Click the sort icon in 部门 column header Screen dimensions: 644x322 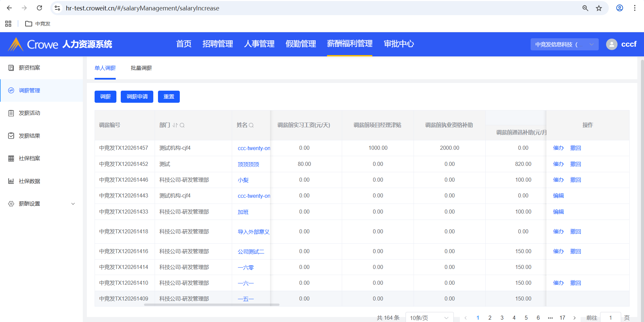(x=175, y=125)
